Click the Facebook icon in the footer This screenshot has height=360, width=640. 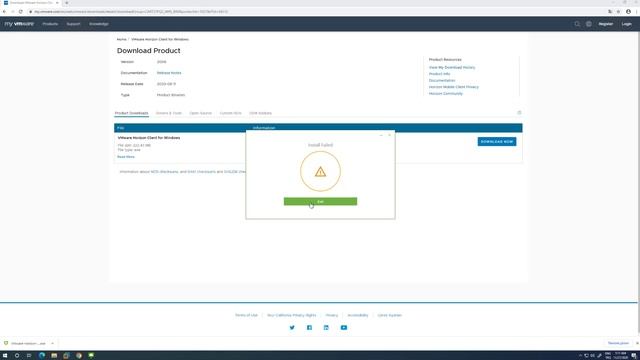(309, 327)
